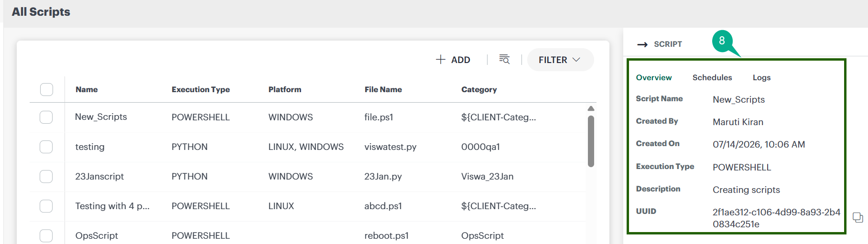Click the scroll up arrow of table
The image size is (868, 244).
[591, 108]
